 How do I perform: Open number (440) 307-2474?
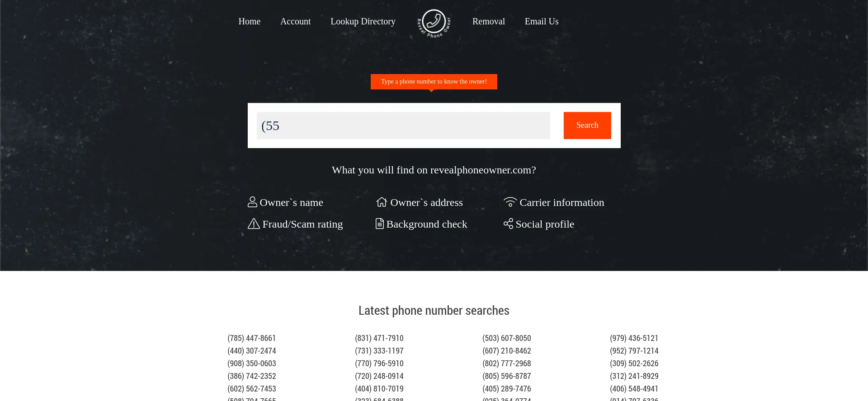pyautogui.click(x=252, y=351)
